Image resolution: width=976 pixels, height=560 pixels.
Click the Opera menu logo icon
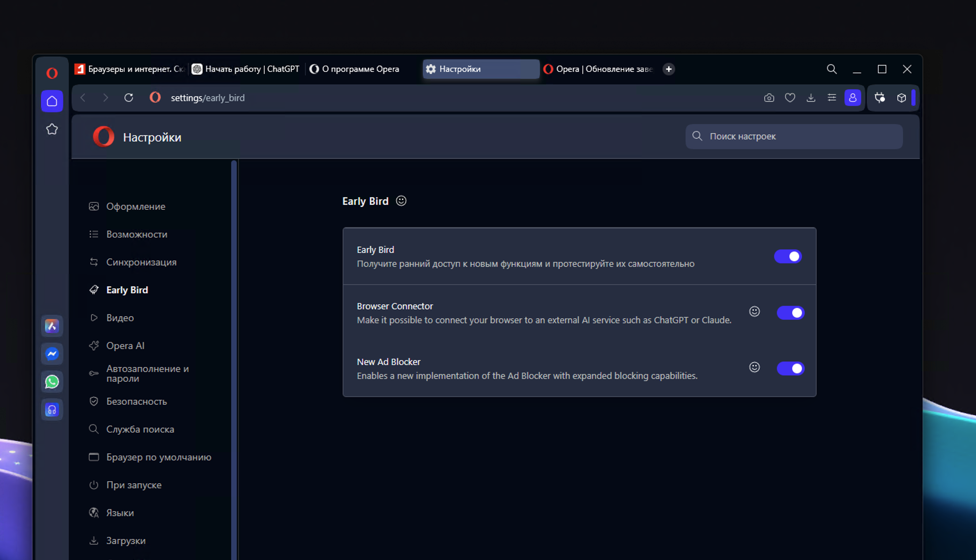[x=52, y=73]
